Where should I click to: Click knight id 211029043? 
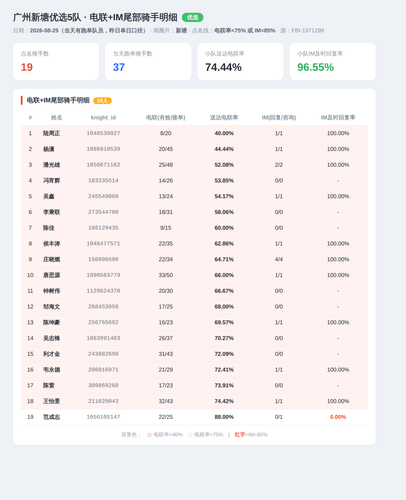point(103,401)
